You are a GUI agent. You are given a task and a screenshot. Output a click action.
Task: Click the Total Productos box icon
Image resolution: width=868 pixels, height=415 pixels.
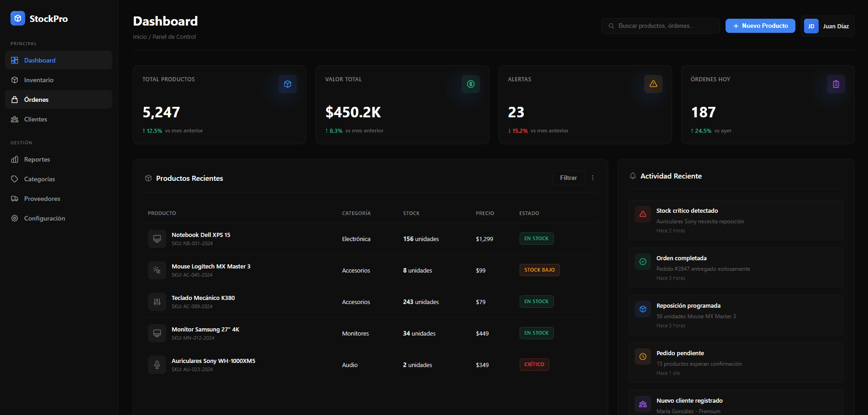(x=288, y=84)
